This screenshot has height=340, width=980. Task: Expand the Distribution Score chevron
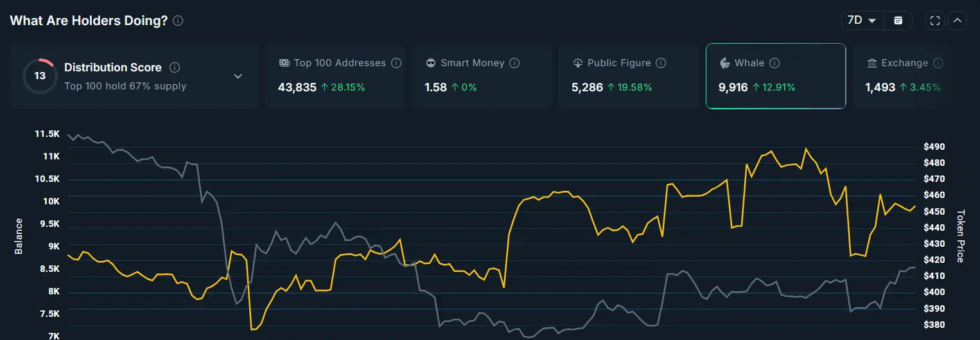tap(238, 76)
